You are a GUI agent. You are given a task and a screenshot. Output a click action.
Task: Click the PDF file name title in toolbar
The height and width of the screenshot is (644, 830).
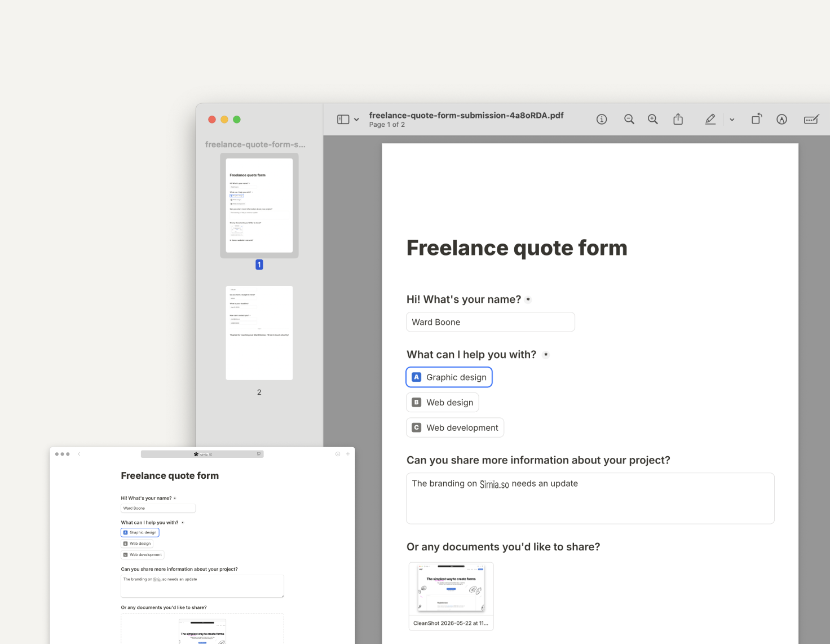(466, 115)
